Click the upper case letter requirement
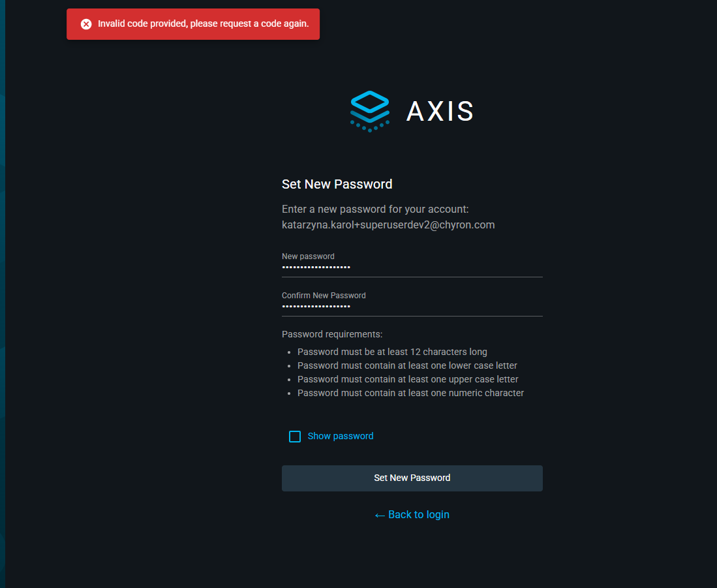717x588 pixels. [x=408, y=379]
